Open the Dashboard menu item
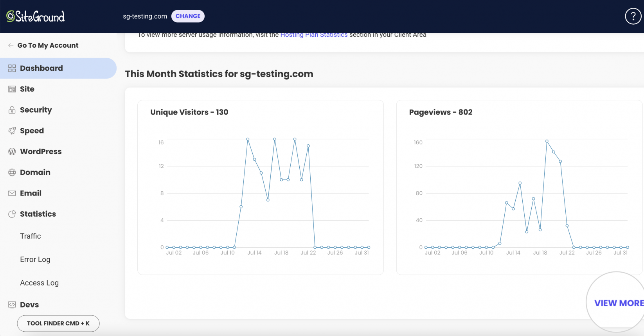 (x=58, y=68)
